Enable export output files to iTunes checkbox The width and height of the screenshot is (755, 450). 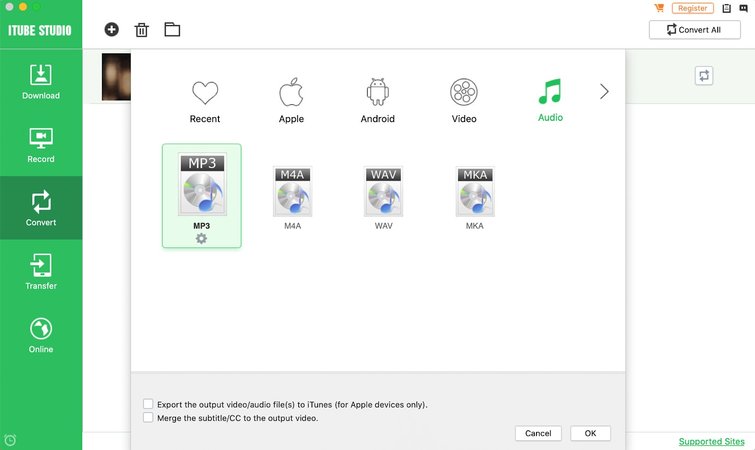click(148, 404)
